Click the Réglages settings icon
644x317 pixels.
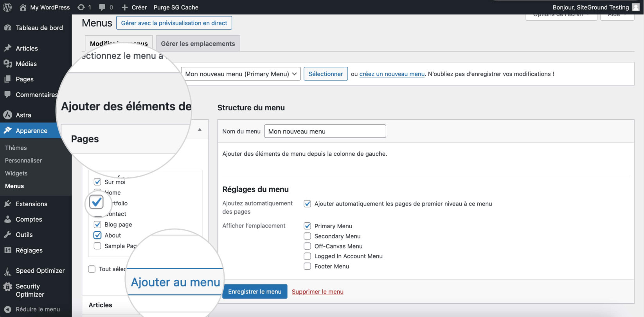click(7, 250)
